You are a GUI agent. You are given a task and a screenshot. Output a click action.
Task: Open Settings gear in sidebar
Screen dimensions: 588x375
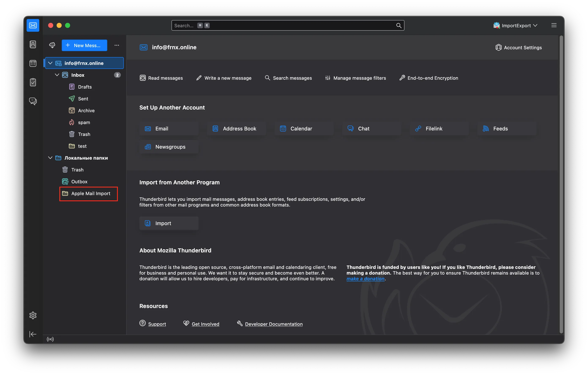click(x=33, y=315)
